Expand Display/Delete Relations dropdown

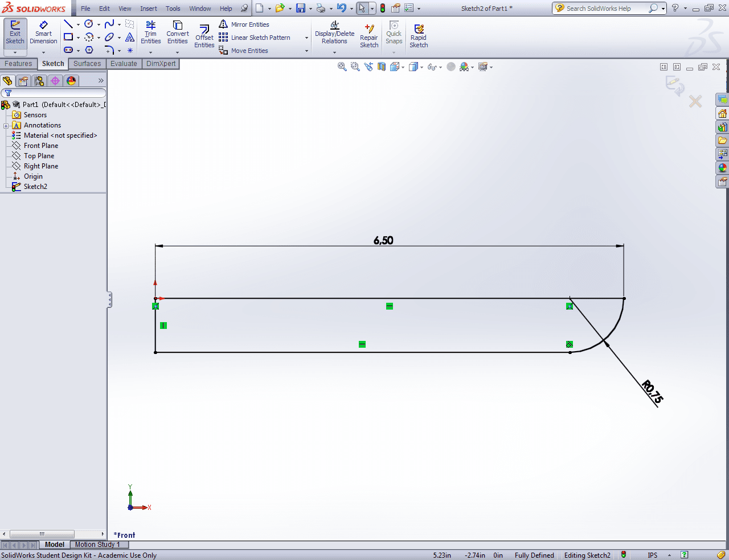[x=334, y=52]
